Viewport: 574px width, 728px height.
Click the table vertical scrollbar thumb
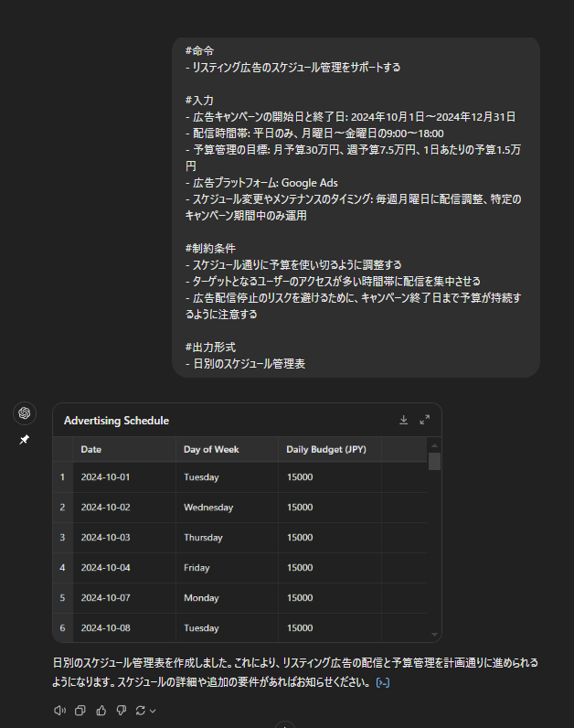click(x=434, y=462)
